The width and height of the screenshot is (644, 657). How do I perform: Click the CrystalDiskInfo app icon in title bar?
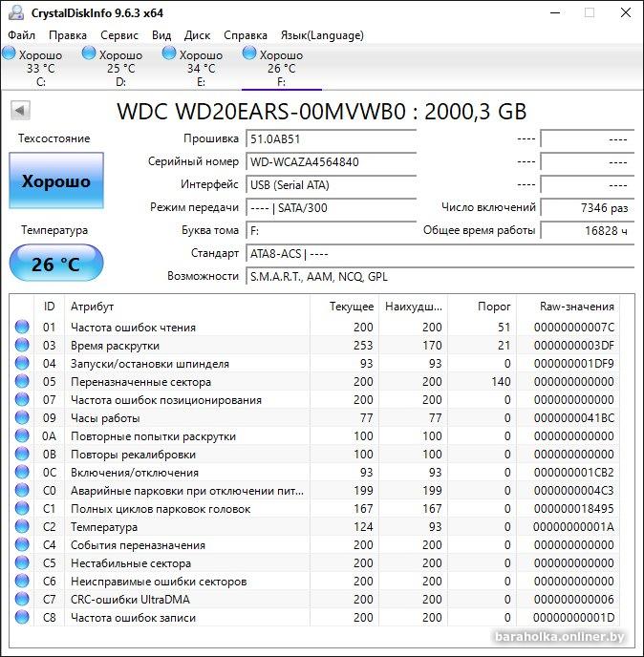16,12
